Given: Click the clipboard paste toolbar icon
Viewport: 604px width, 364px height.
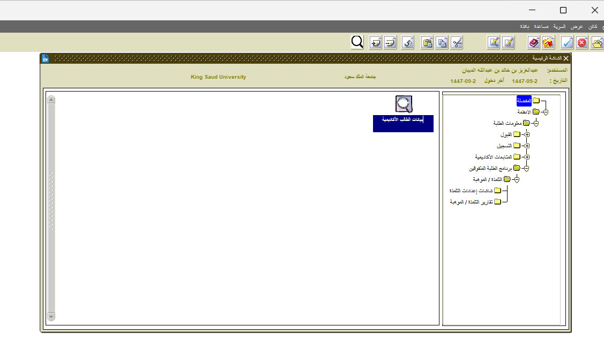Looking at the screenshot, I should pyautogui.click(x=427, y=43).
